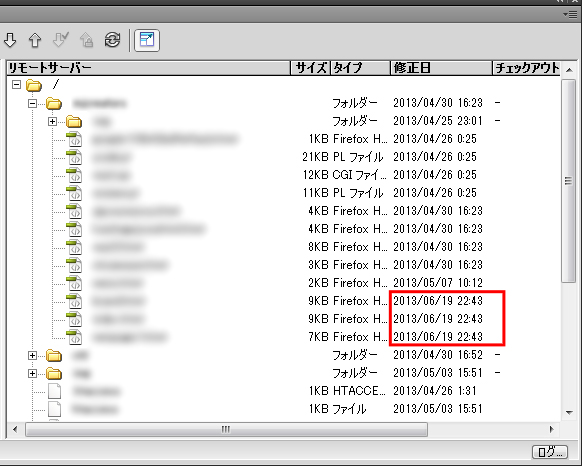Click the タイプ column header
The height and width of the screenshot is (466, 582).
360,68
